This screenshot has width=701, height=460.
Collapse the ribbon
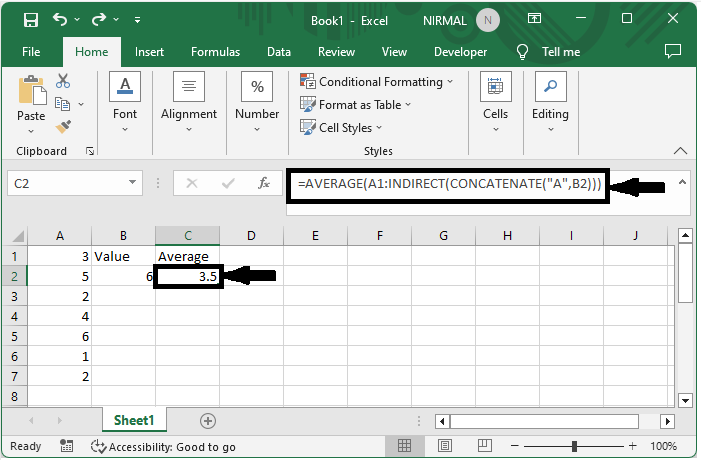pyautogui.click(x=680, y=151)
